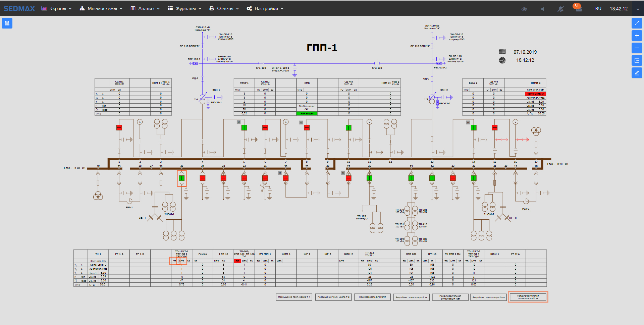This screenshot has width=644, height=325.
Task: Click the export arrow button
Action: click(x=637, y=60)
